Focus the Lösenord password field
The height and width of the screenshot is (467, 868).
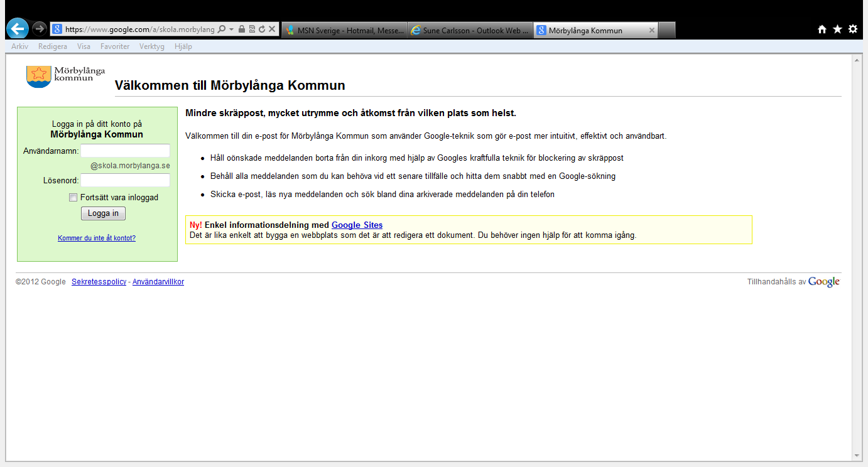[125, 180]
